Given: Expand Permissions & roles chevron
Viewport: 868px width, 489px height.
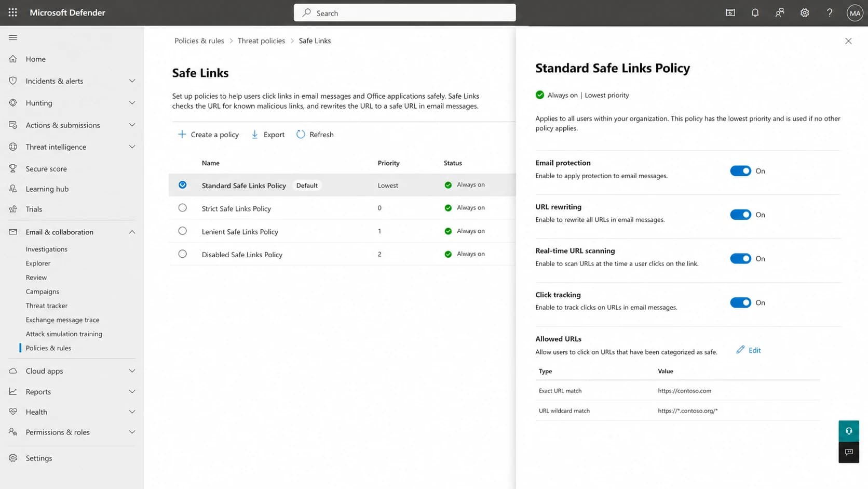Looking at the screenshot, I should [132, 432].
